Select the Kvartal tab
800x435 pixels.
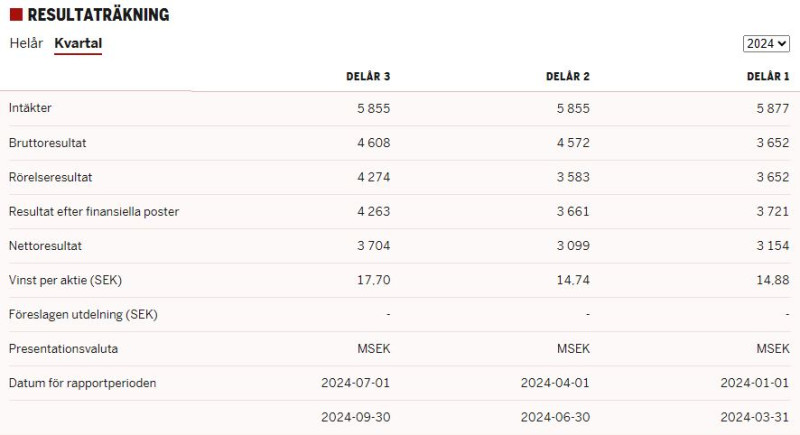78,43
